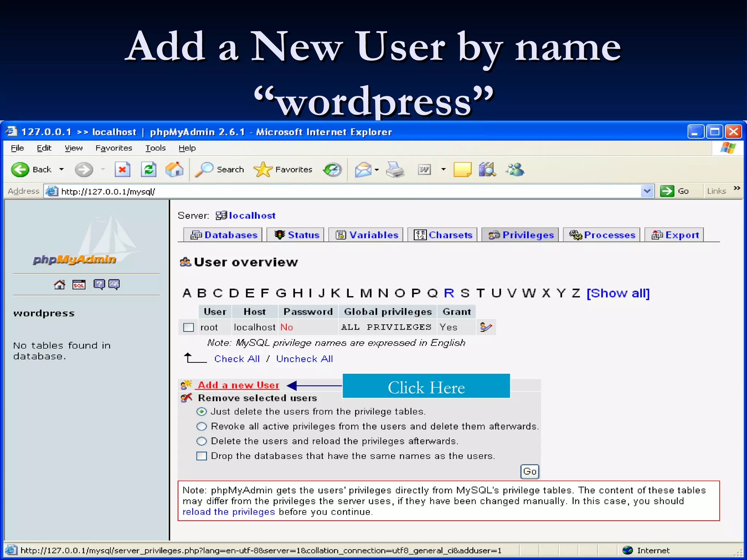Open the Edit menu
This screenshot has height=560, width=747.
44,148
